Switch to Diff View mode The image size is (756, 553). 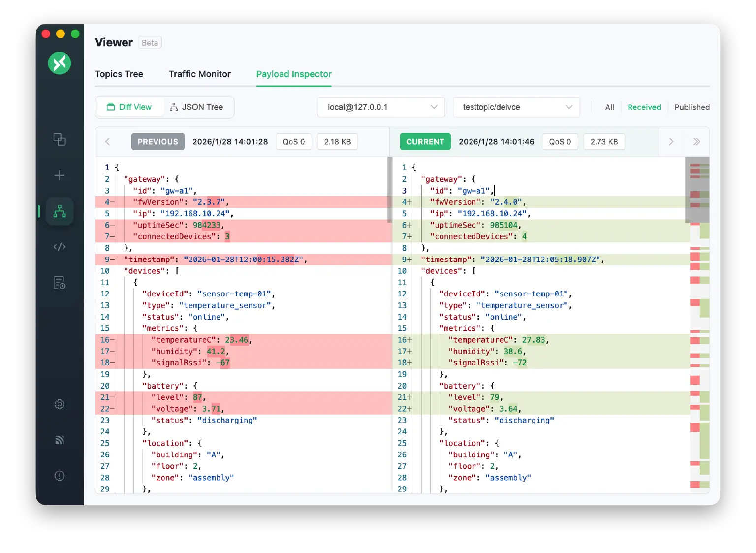(x=129, y=107)
